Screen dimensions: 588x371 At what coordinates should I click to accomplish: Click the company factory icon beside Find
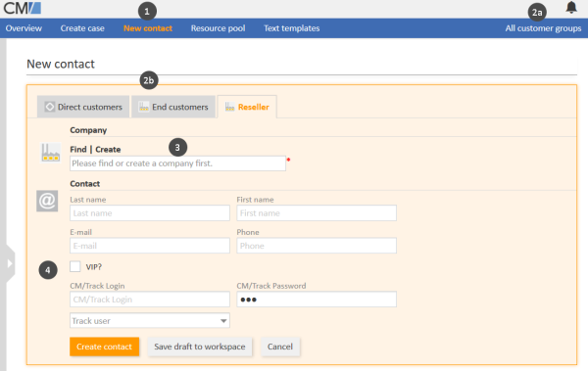(x=51, y=153)
